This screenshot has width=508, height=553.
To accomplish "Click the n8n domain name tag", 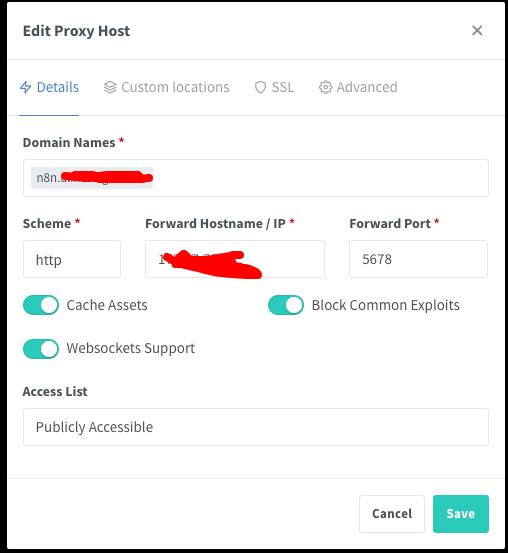I will point(92,178).
